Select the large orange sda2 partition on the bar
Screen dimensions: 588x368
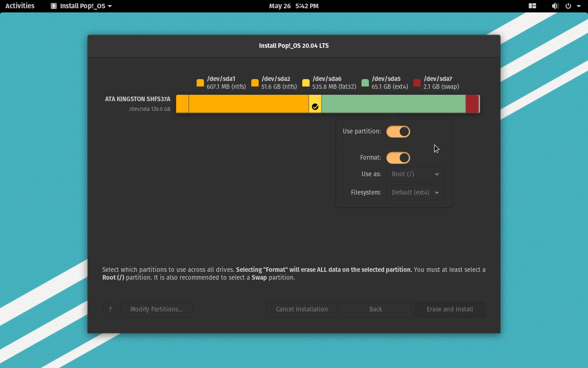pyautogui.click(x=249, y=104)
